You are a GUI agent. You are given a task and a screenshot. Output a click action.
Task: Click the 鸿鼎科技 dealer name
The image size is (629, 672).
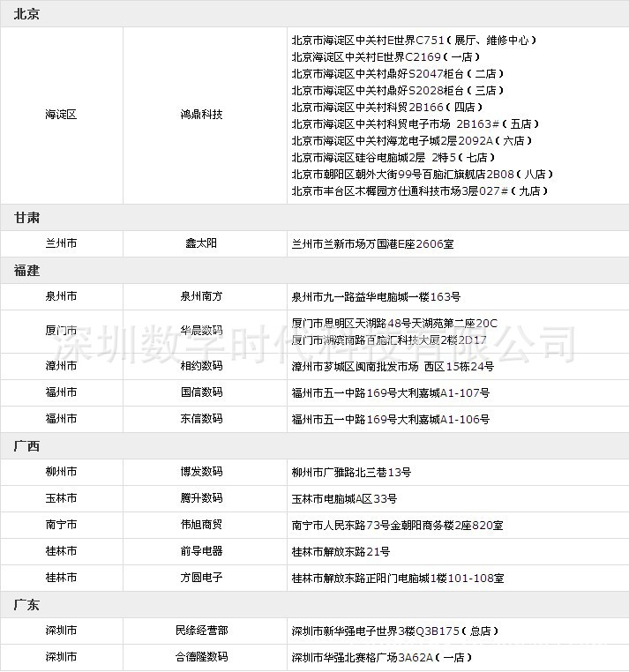(201, 115)
